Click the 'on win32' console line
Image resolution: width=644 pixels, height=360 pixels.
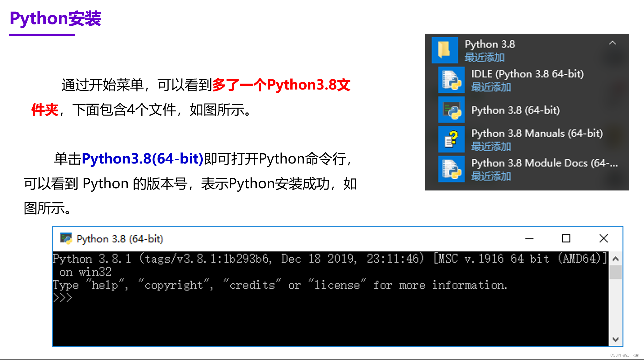pyautogui.click(x=85, y=272)
